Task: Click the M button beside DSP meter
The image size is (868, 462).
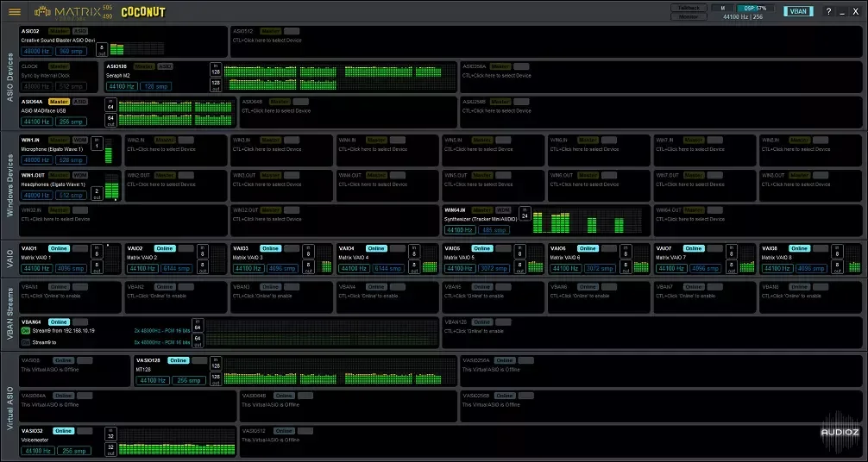Action: tap(723, 8)
